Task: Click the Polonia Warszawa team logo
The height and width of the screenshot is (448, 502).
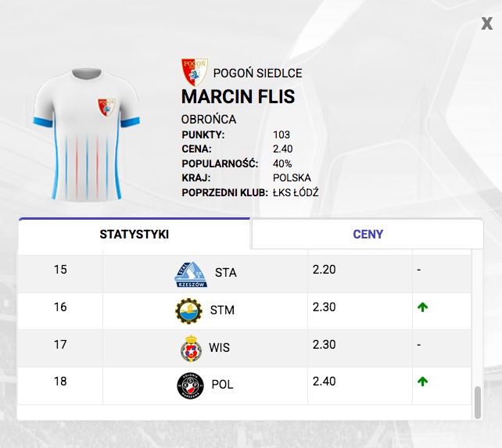Action: [x=190, y=385]
